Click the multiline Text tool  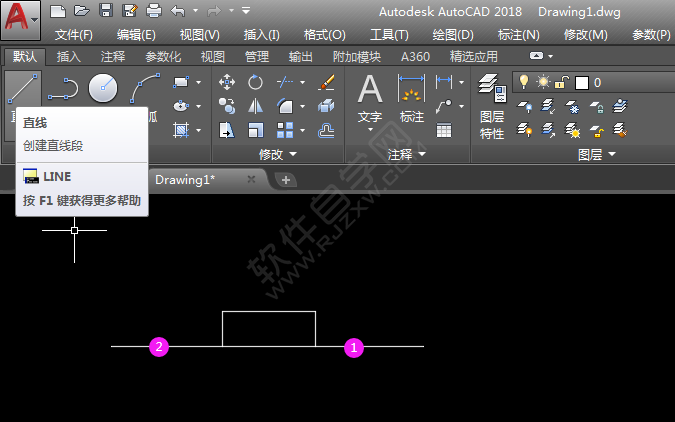[x=370, y=102]
